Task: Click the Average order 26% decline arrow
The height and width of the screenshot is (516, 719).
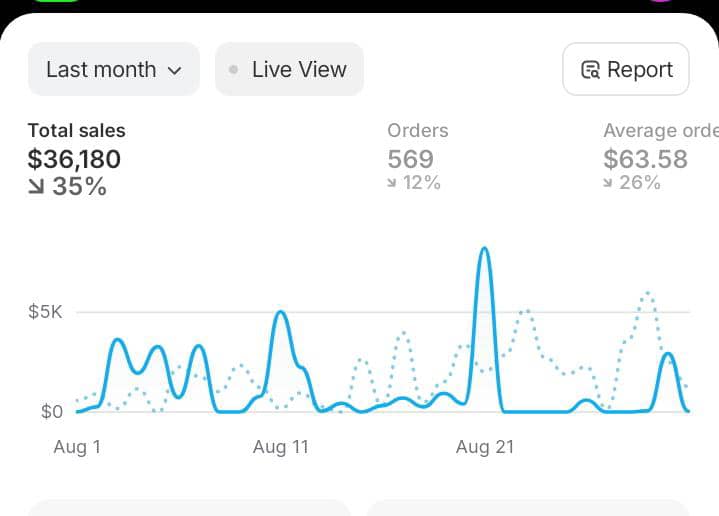Action: (x=608, y=183)
